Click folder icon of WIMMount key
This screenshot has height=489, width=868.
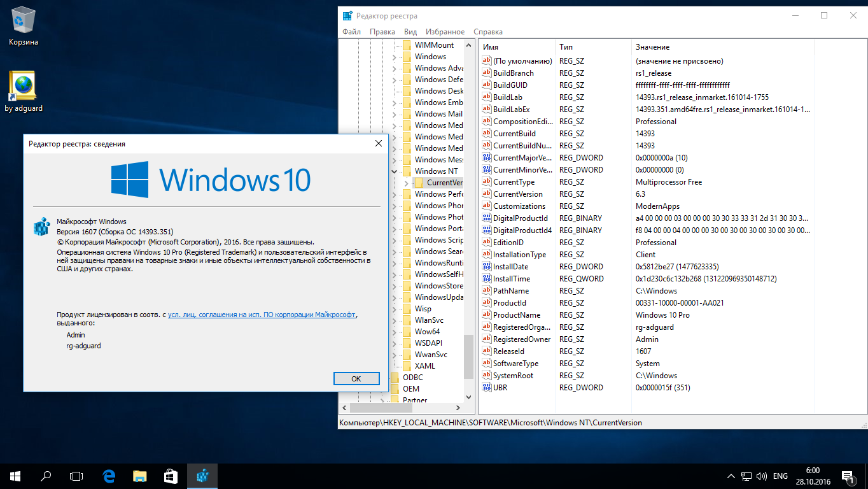pyautogui.click(x=407, y=45)
